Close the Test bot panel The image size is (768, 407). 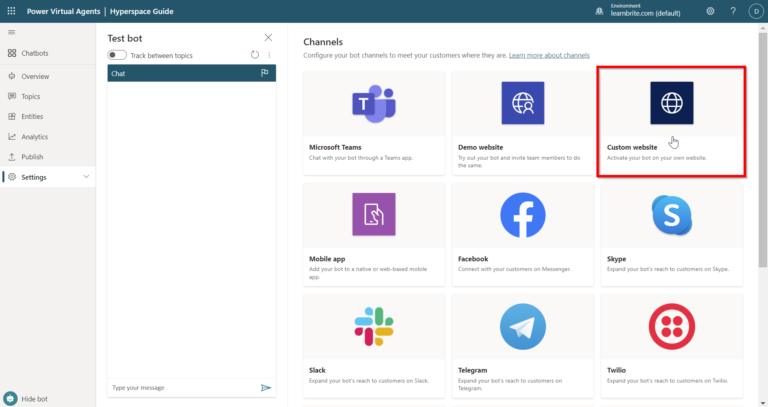point(268,38)
